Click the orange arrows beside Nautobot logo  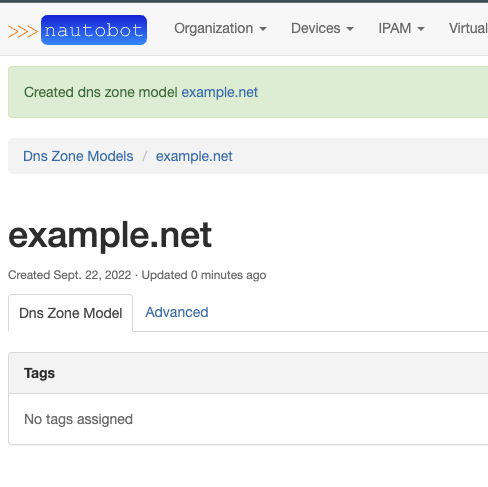click(23, 31)
